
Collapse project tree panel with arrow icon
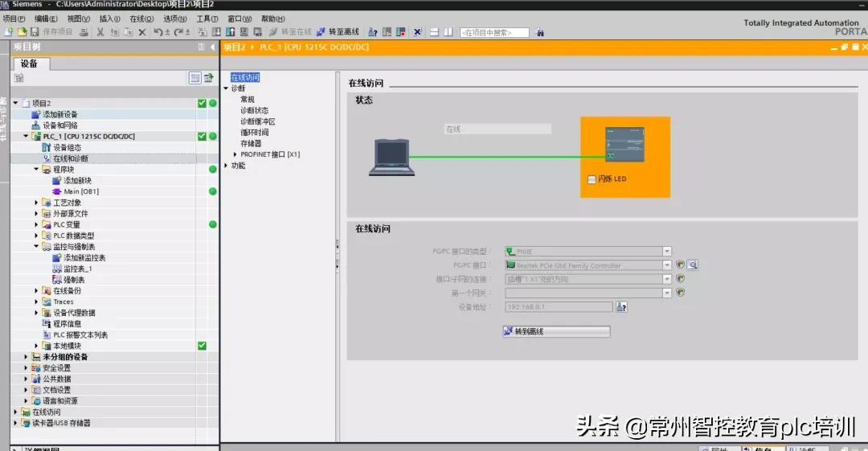(x=212, y=47)
